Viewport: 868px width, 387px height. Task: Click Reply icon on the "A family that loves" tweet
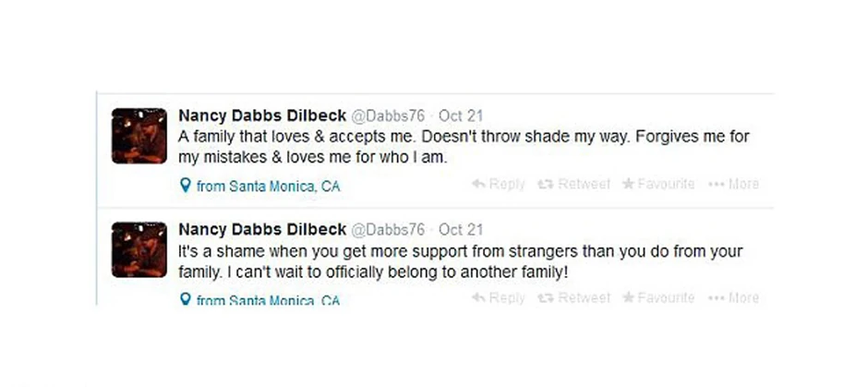pos(478,185)
